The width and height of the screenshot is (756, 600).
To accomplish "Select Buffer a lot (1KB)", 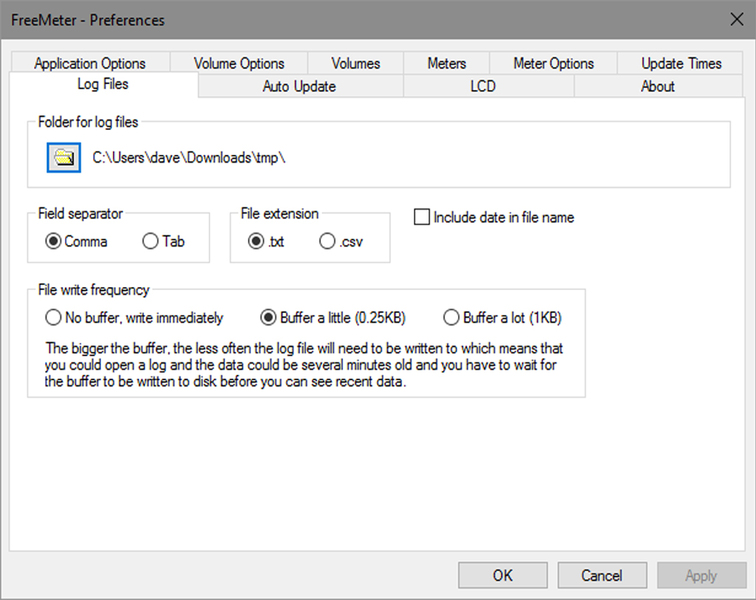I will click(502, 317).
